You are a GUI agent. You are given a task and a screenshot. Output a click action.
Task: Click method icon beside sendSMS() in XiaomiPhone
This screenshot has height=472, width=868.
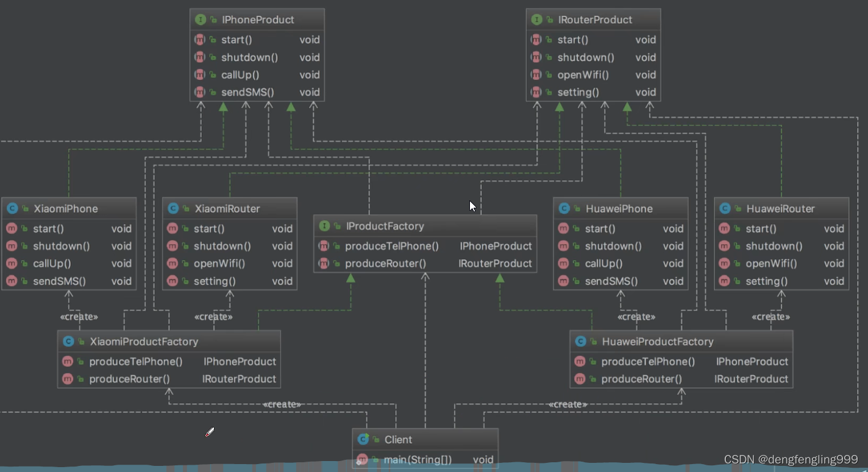point(11,281)
